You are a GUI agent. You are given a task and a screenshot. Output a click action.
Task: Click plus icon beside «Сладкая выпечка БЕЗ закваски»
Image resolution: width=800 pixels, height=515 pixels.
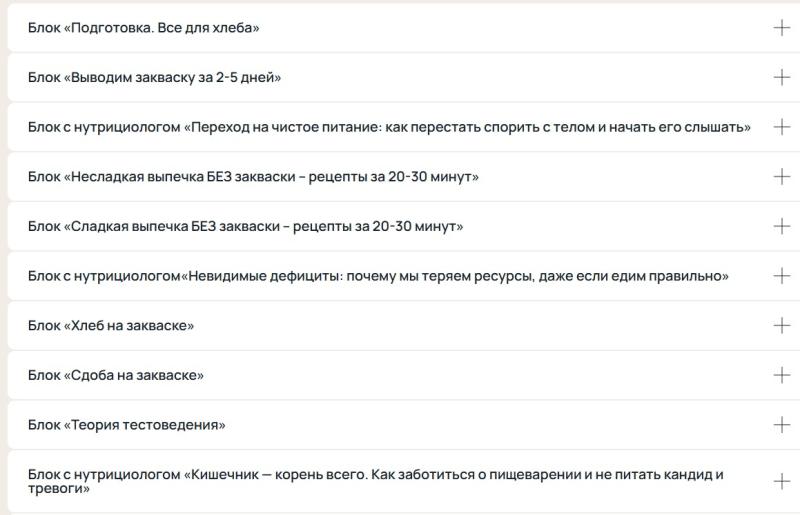tap(781, 226)
